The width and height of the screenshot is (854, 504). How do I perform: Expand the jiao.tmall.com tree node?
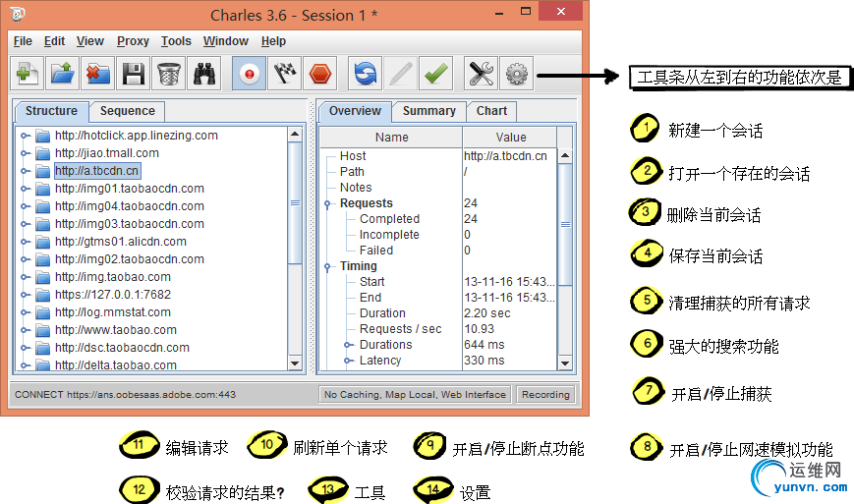pyautogui.click(x=25, y=153)
